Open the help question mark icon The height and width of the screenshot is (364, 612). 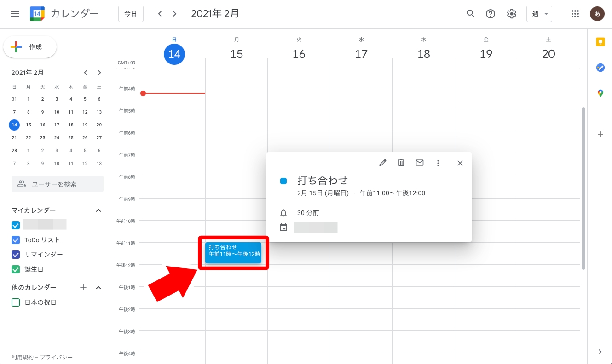click(491, 14)
